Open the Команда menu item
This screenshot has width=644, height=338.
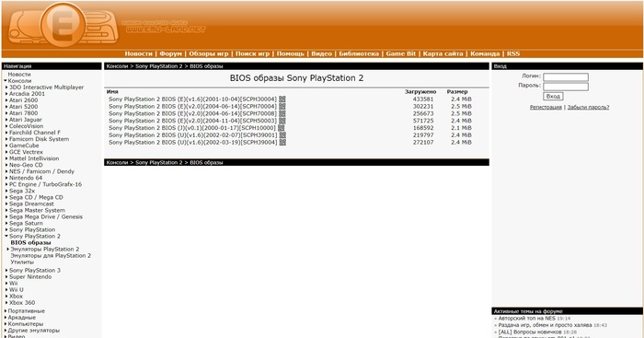coord(485,53)
